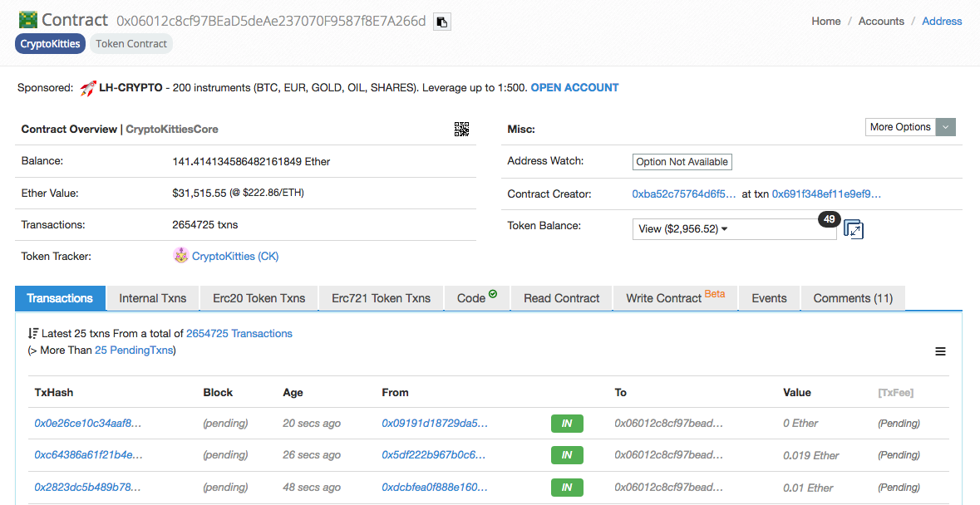Click the Address breadcrumb link

[942, 22]
